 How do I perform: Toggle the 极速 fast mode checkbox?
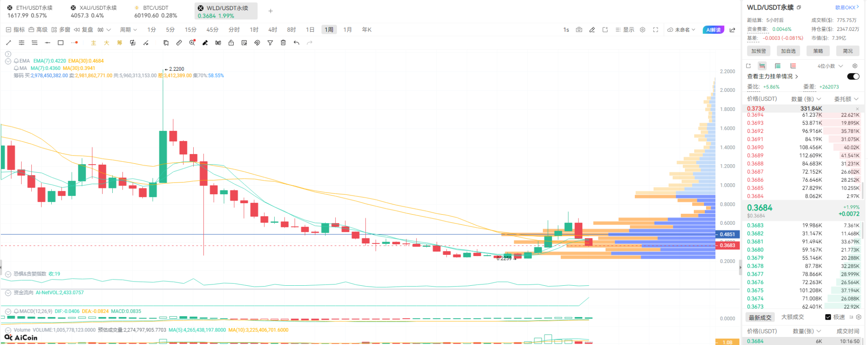[x=828, y=317]
